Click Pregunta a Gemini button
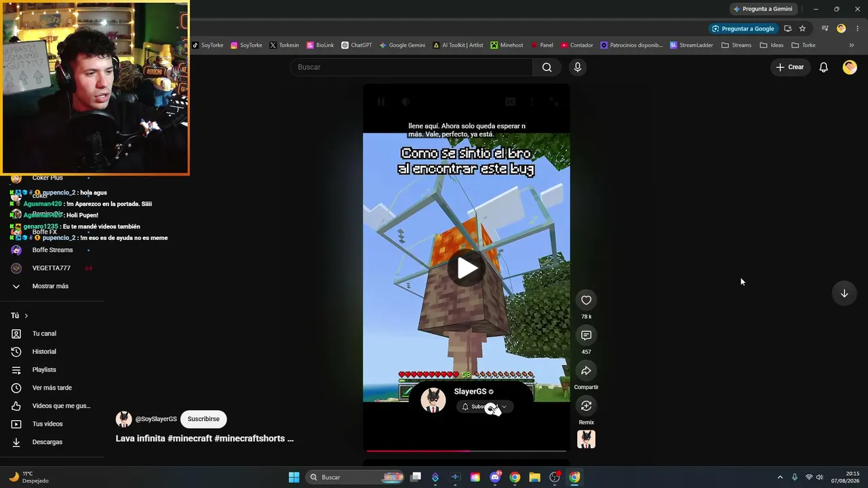The width and height of the screenshot is (868, 488). point(762,9)
